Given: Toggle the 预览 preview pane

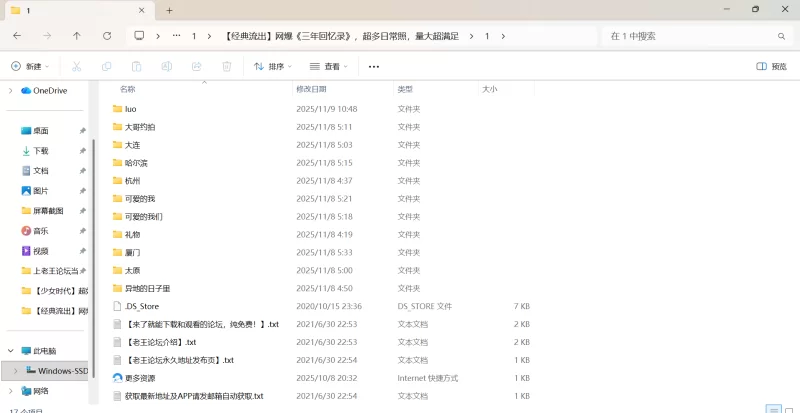Looking at the screenshot, I should (771, 67).
